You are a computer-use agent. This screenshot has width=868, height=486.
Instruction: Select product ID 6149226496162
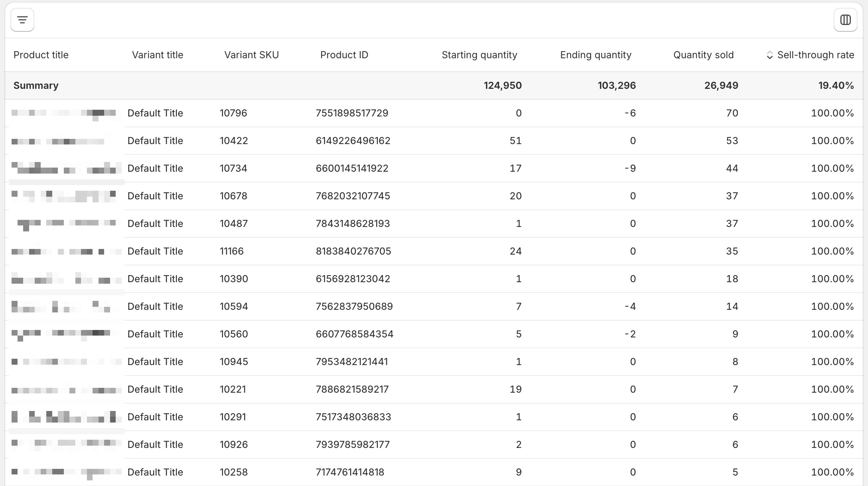[x=353, y=141]
